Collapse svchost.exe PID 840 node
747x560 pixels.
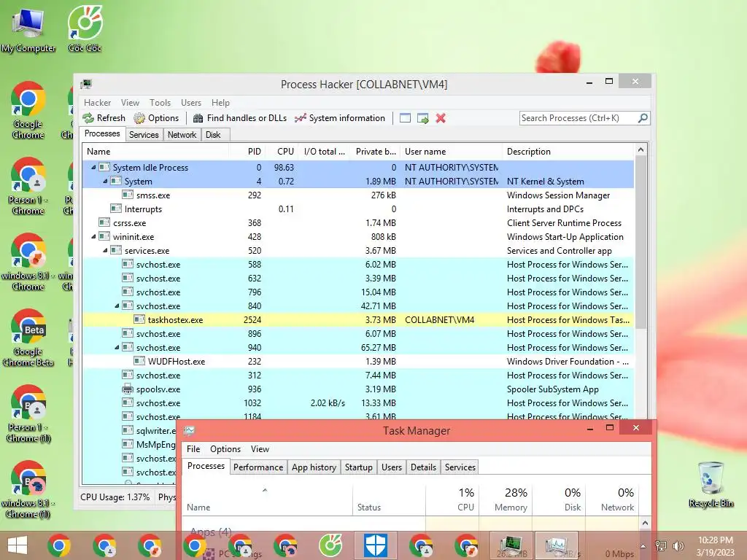click(117, 306)
